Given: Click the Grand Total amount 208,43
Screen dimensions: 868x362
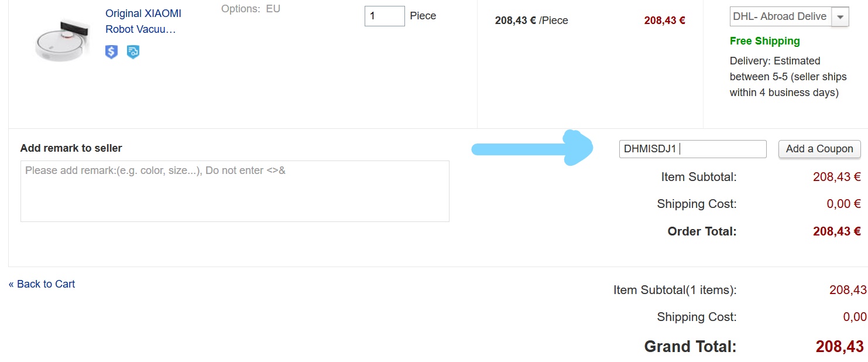Looking at the screenshot, I should click(x=840, y=347).
